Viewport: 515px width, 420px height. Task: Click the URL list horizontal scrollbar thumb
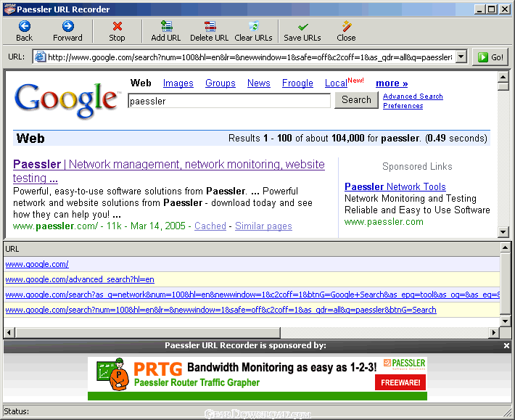[x=147, y=333]
